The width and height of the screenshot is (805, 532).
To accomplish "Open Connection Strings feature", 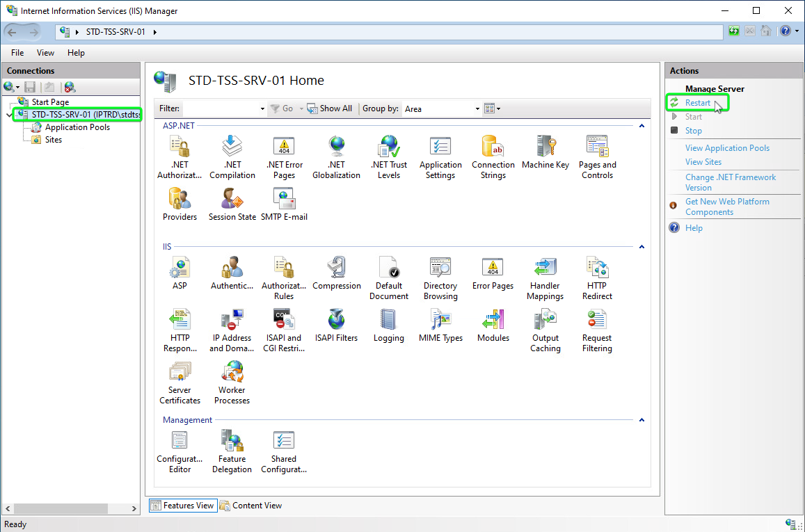I will (x=493, y=157).
